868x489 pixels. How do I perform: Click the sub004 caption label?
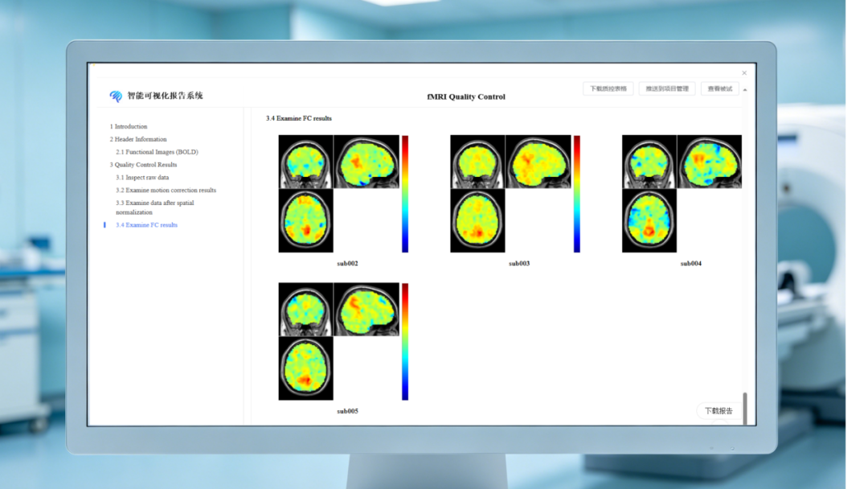click(691, 264)
